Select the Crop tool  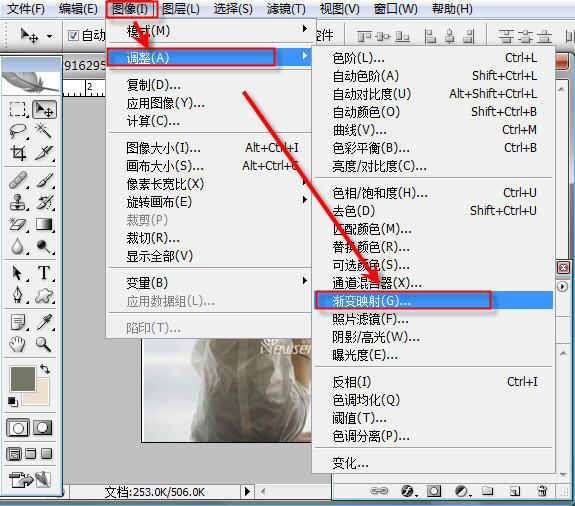[x=18, y=153]
